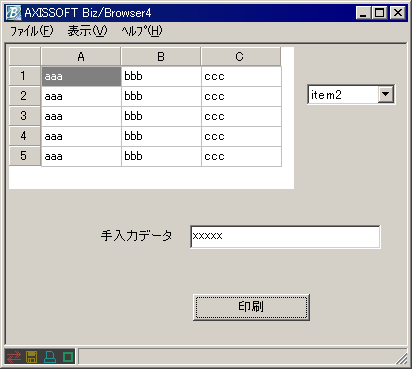The width and height of the screenshot is (412, 369).
Task: Select column header A
Action: [81, 57]
